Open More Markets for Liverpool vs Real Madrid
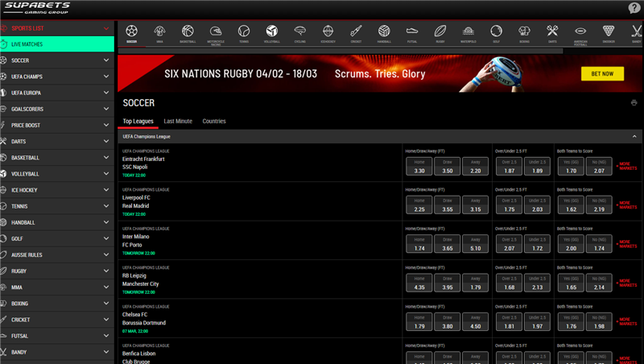This screenshot has width=644, height=364. pyautogui.click(x=627, y=205)
